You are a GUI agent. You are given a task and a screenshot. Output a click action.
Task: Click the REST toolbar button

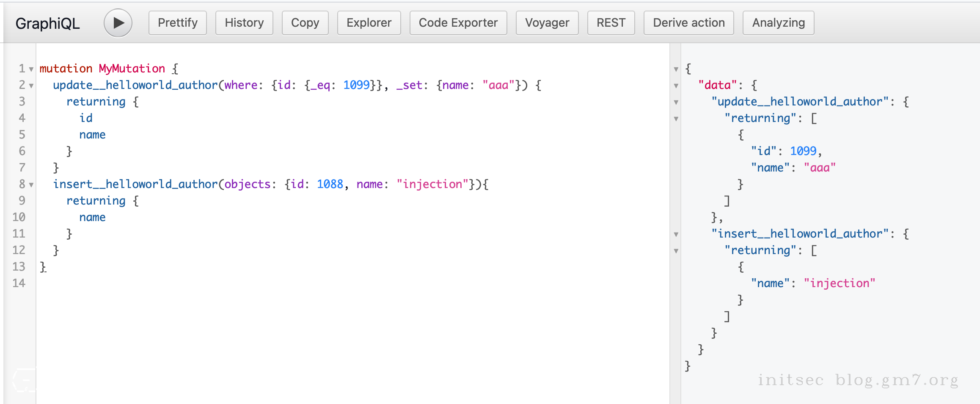coord(611,23)
